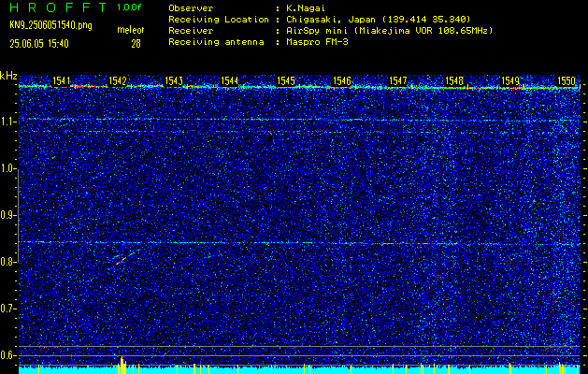Click the version label 1.00f

coord(129,7)
